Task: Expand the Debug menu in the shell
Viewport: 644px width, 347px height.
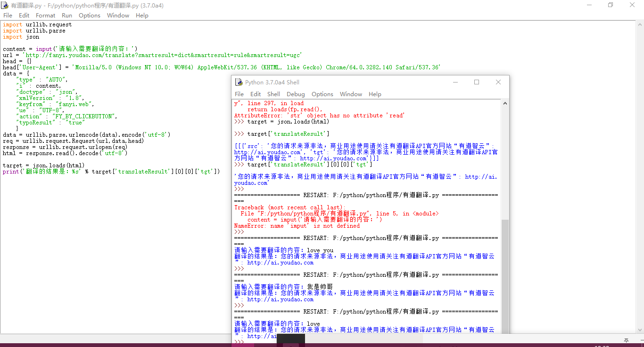Action: [296, 94]
